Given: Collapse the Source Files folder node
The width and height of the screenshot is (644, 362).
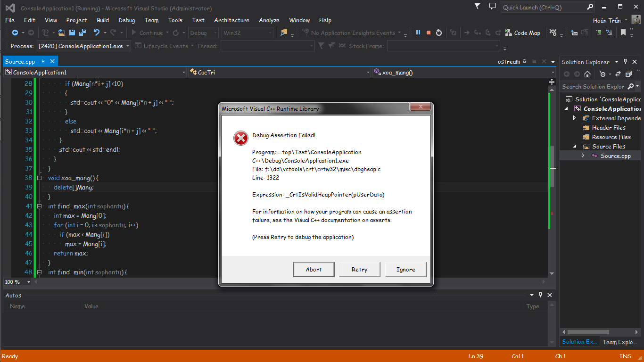Looking at the screenshot, I should click(574, 147).
